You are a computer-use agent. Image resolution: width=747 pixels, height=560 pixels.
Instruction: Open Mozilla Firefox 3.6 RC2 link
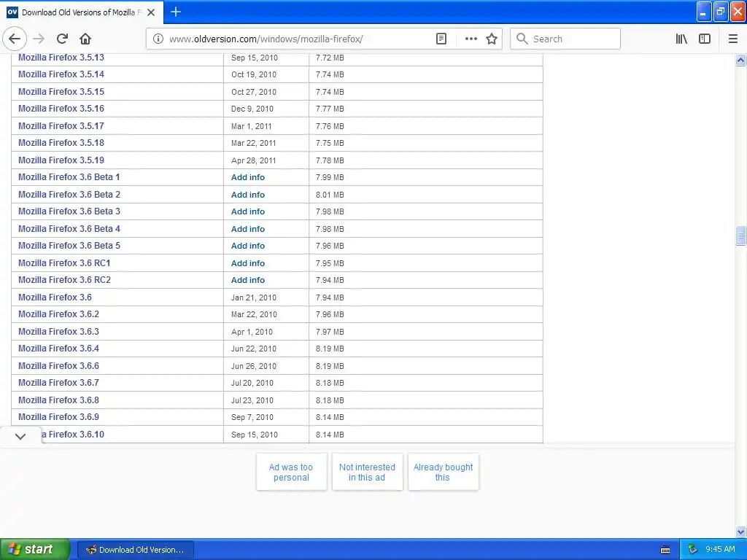[64, 280]
